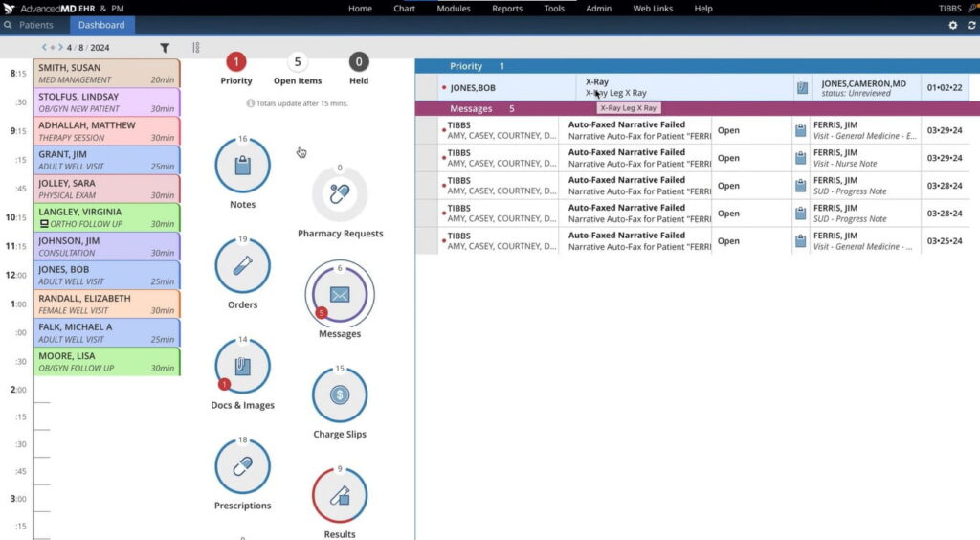Screen dimensions: 980x540
Task: Open clipboard icon for Visit - Nurse Note row
Action: [x=800, y=158]
